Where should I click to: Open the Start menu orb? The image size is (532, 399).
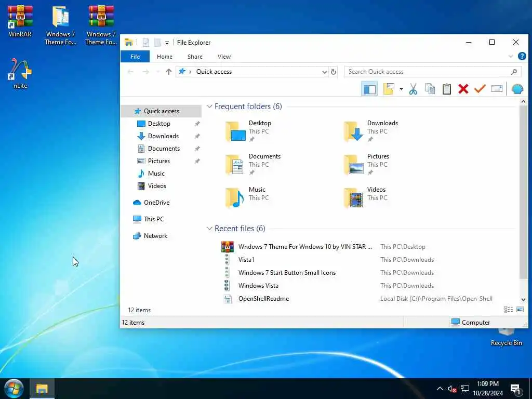14,389
